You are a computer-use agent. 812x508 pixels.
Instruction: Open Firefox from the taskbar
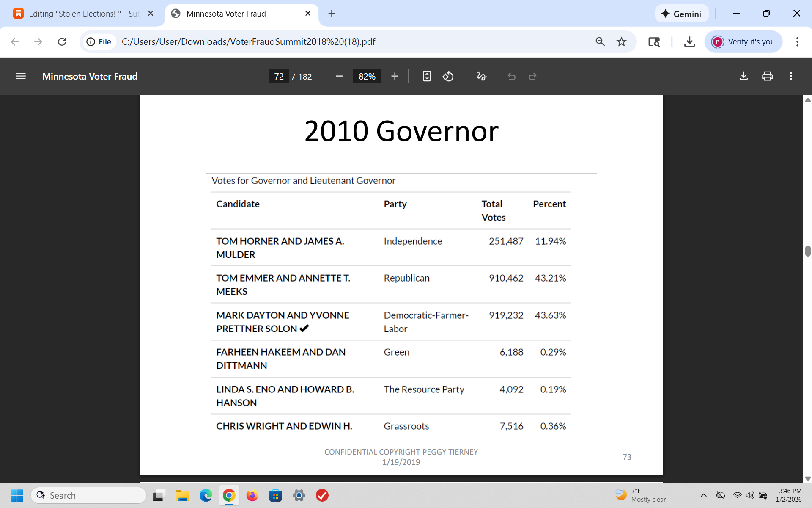[x=252, y=495]
